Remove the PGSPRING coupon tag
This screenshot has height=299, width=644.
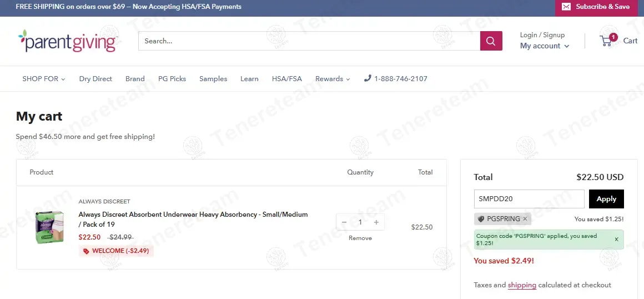tap(525, 219)
